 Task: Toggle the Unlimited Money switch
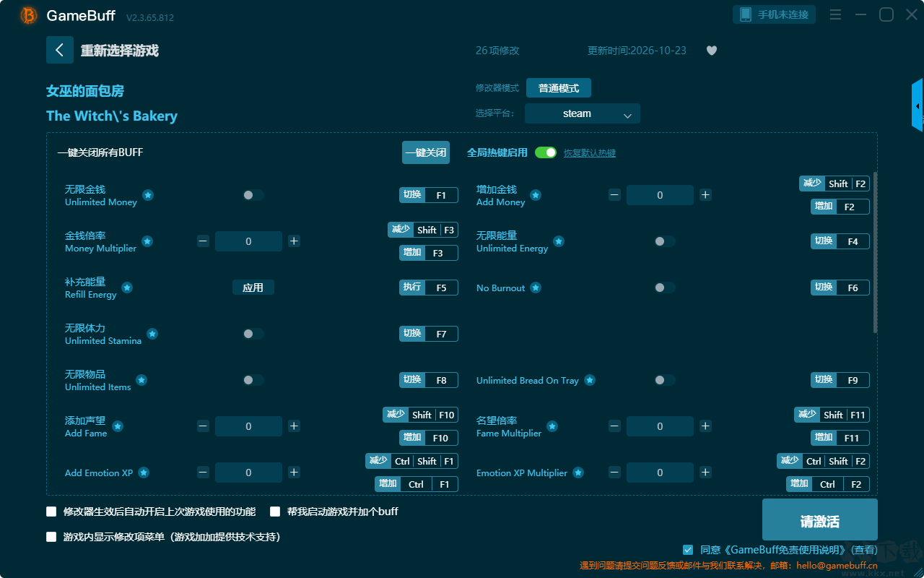coord(253,195)
